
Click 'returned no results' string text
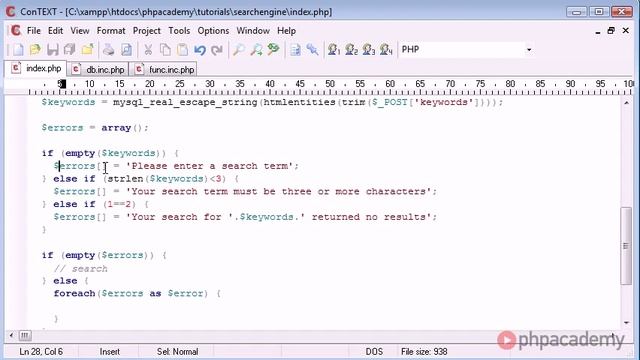(x=369, y=217)
